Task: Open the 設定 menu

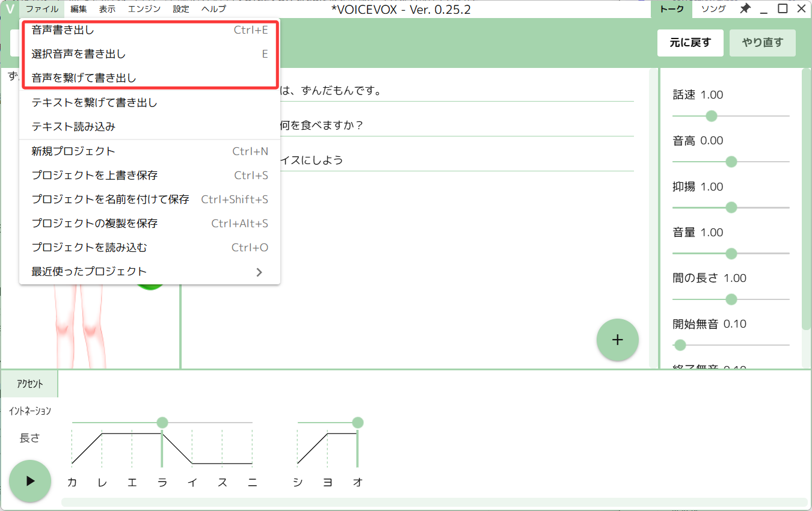Action: point(181,9)
